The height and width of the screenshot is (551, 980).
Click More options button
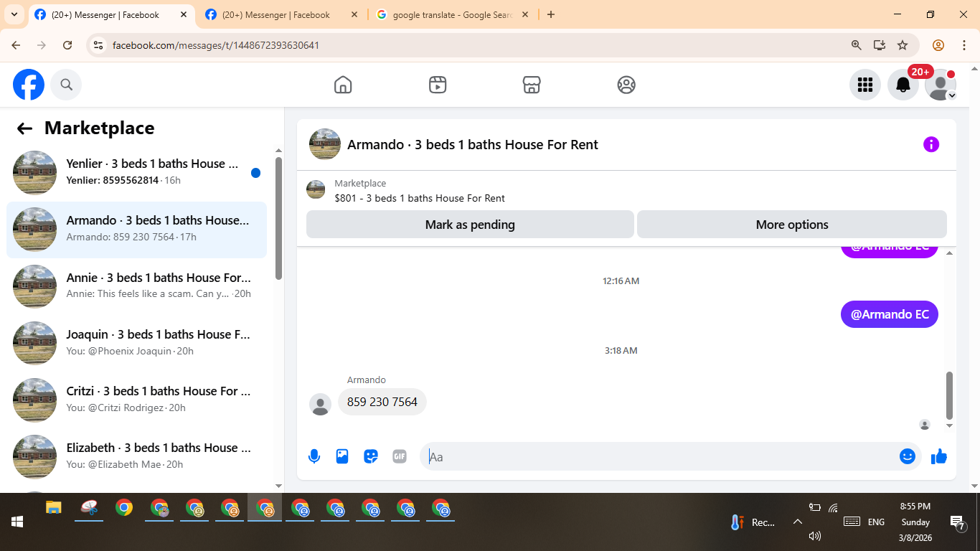[x=792, y=225]
